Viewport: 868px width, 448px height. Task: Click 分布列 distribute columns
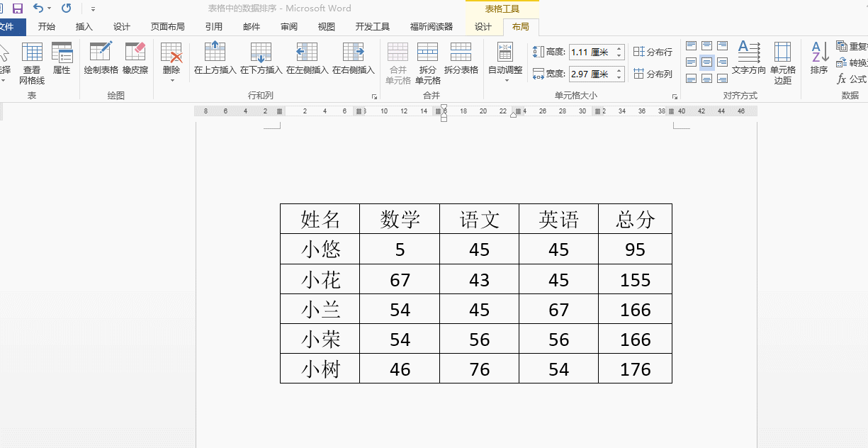[653, 74]
